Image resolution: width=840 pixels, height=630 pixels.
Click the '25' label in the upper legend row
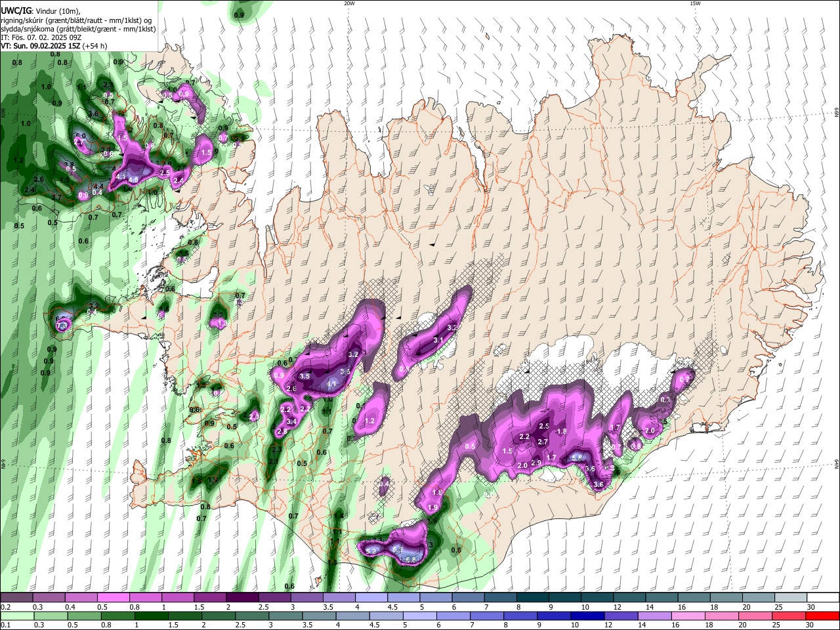[x=778, y=607]
